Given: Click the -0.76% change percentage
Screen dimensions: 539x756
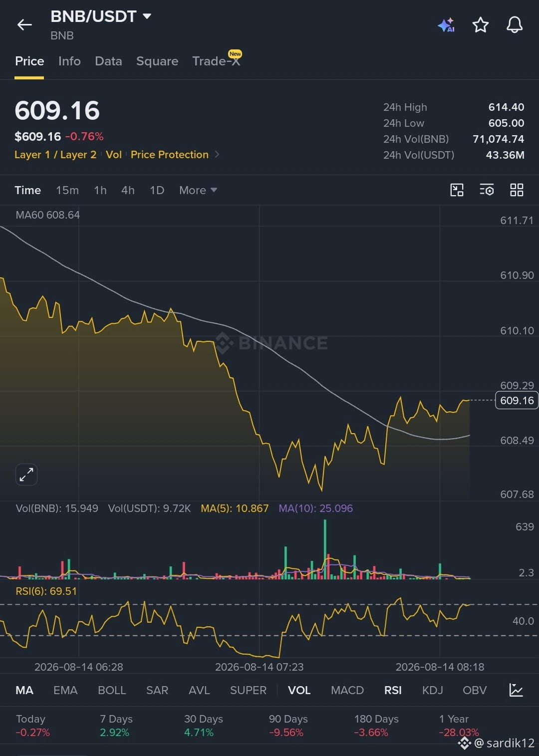Looking at the screenshot, I should (84, 137).
